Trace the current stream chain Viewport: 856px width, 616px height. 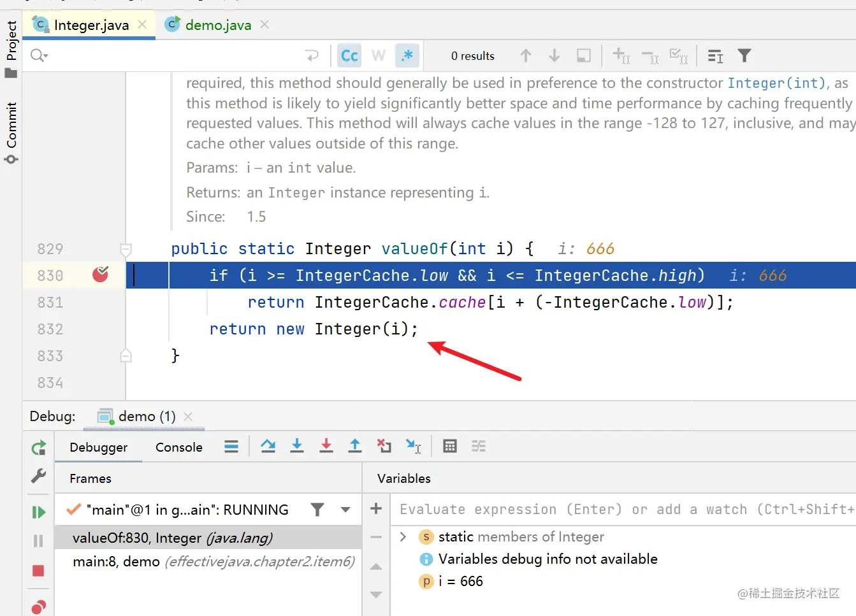pos(479,447)
